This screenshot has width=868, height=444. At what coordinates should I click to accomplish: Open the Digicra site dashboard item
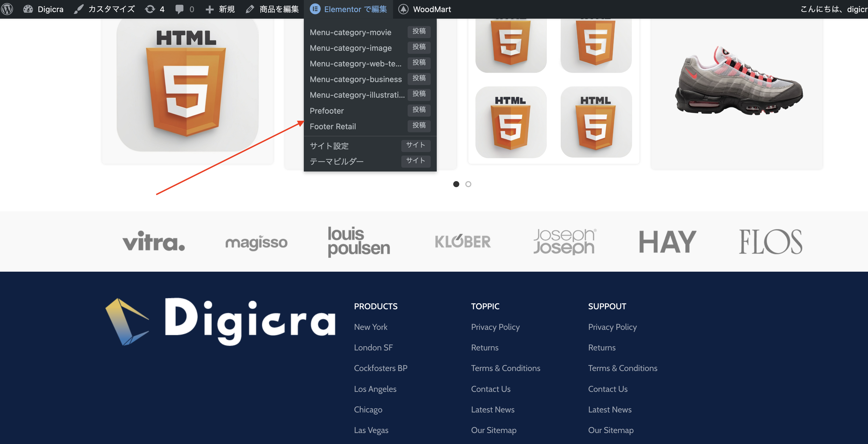coord(43,9)
